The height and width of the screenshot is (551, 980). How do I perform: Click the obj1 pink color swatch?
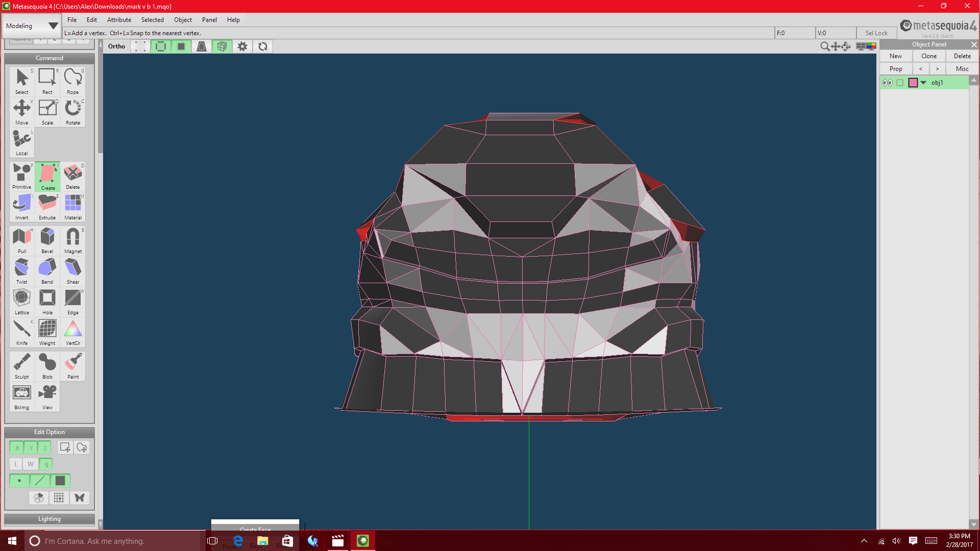tap(913, 83)
